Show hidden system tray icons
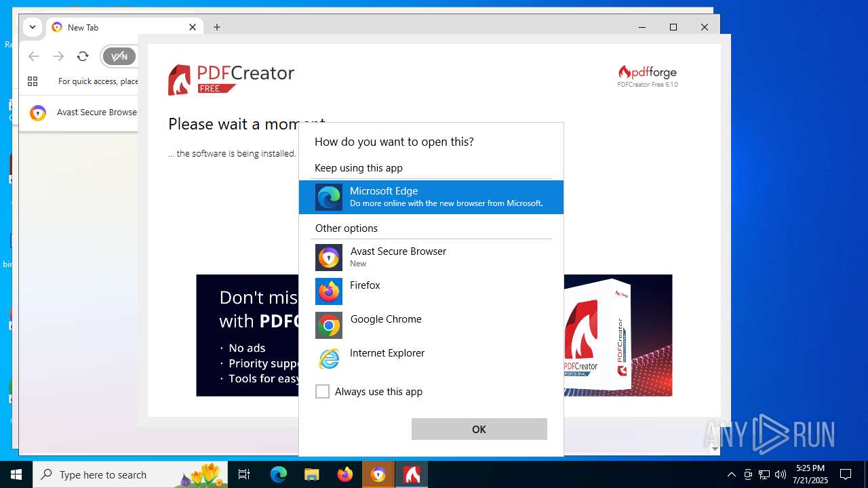Image resolution: width=868 pixels, height=488 pixels. click(x=731, y=474)
